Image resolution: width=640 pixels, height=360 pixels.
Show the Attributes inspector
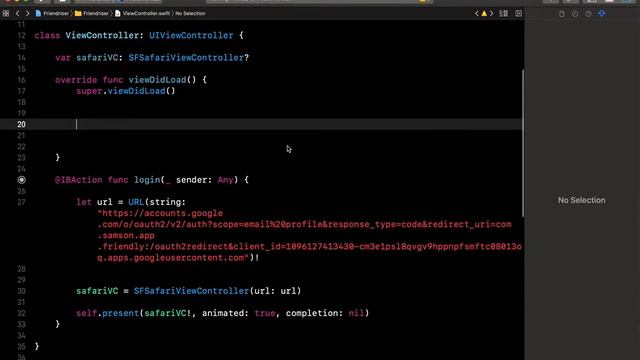pos(602,14)
